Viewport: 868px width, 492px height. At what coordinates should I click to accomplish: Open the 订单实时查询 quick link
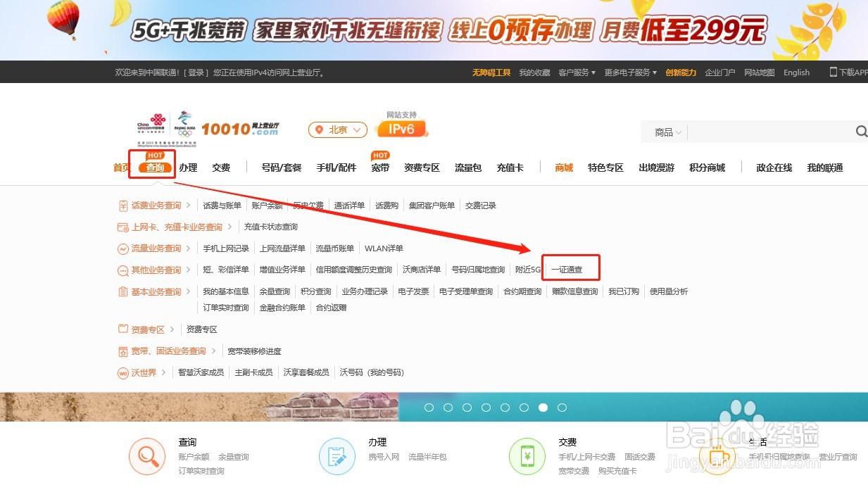201,471
